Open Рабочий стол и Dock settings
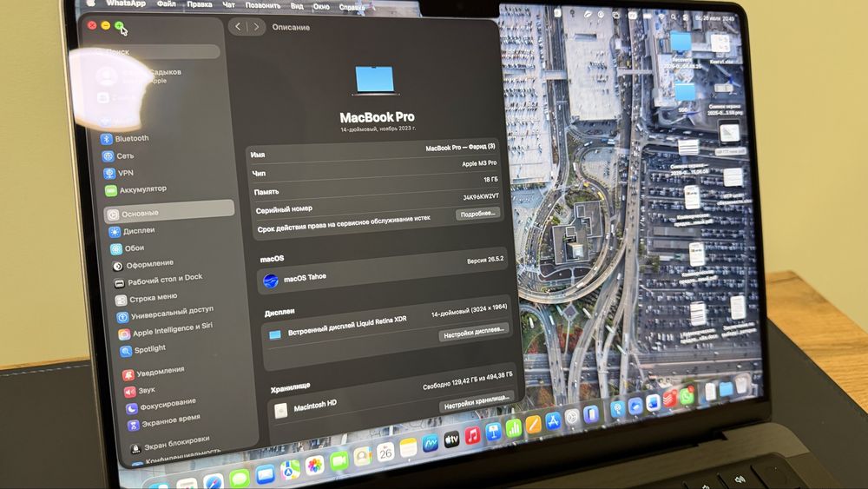The height and width of the screenshot is (489, 868). pos(158,280)
